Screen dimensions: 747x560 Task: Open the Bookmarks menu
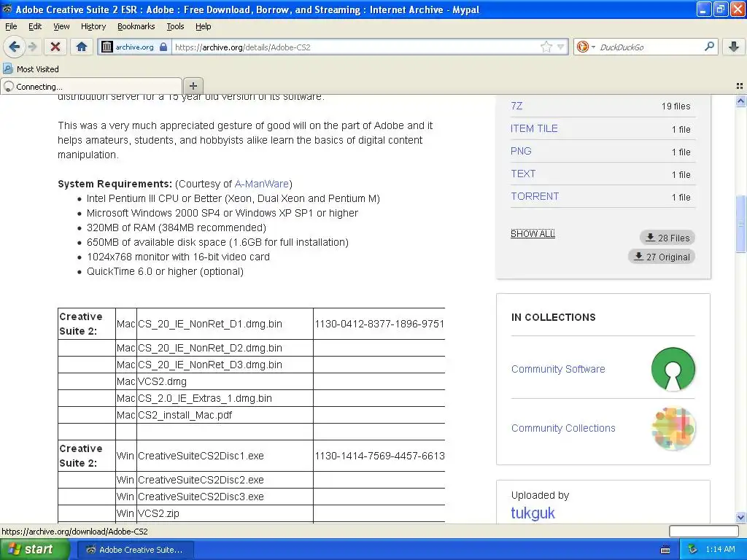136,27
